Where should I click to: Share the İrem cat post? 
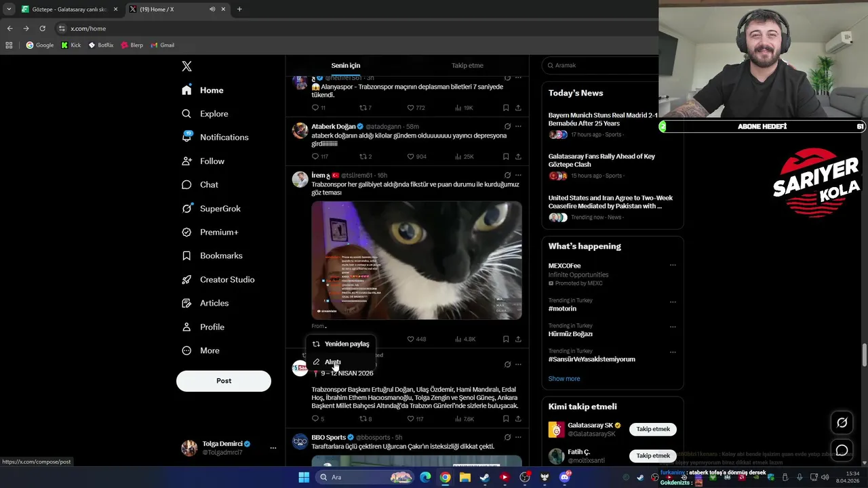(x=518, y=339)
